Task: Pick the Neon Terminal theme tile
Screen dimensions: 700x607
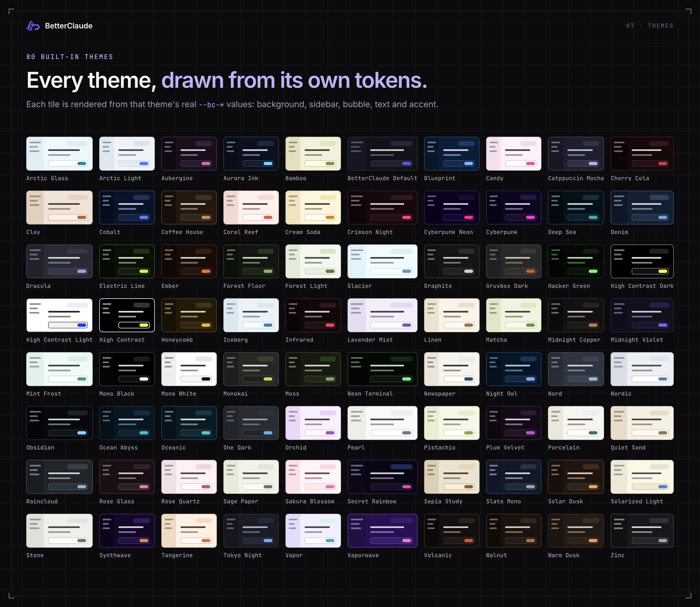Action: [x=382, y=369]
